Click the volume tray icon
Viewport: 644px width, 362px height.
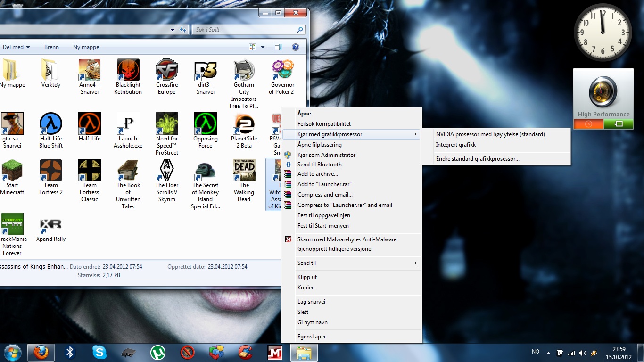click(582, 353)
